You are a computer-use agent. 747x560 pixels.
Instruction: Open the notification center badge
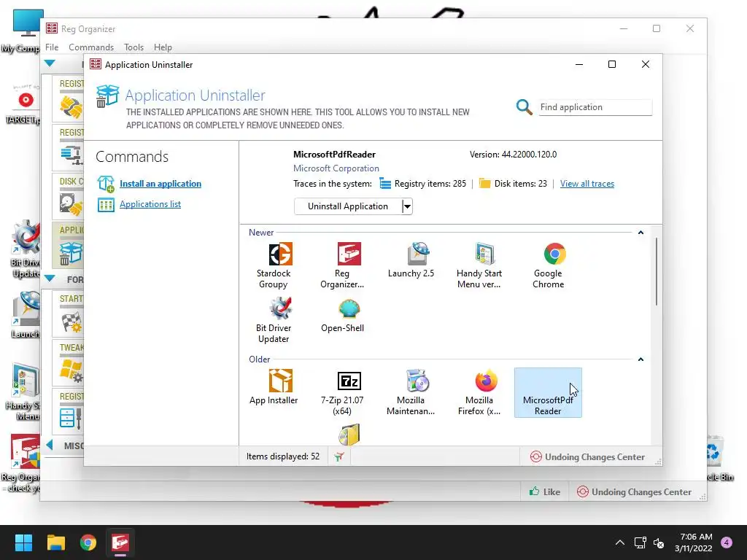click(x=727, y=542)
